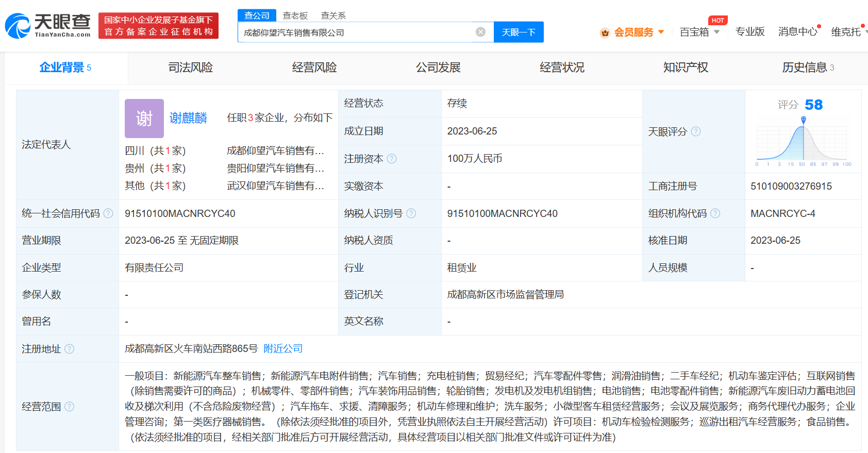
Task: Open 贵阳仰望汽车销售有… company link
Action: click(x=276, y=168)
